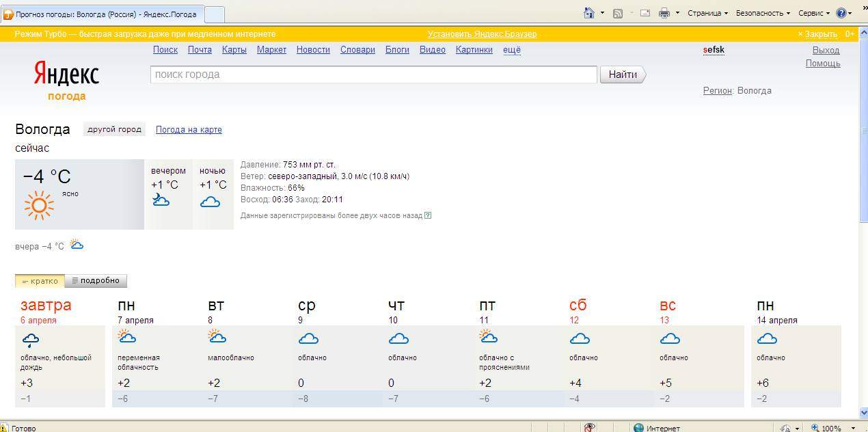868x432 pixels.
Task: Click the RSS feeds toolbar icon
Action: tap(617, 13)
